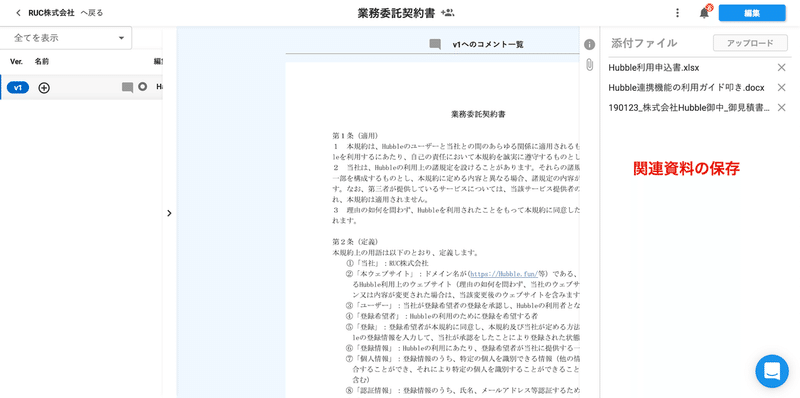Click the 第1条（適用） heading in the document
The image size is (800, 398).
point(355,136)
